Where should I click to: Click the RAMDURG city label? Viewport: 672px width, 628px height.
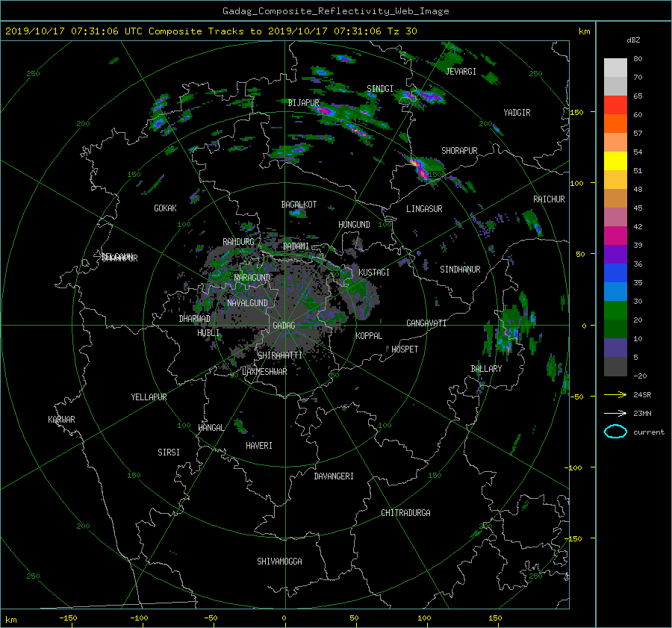tap(238, 242)
